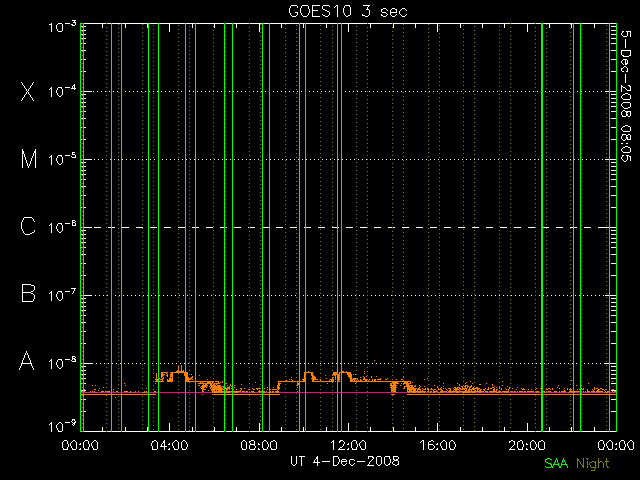Click the 10^-6 y-axis value

62,227
